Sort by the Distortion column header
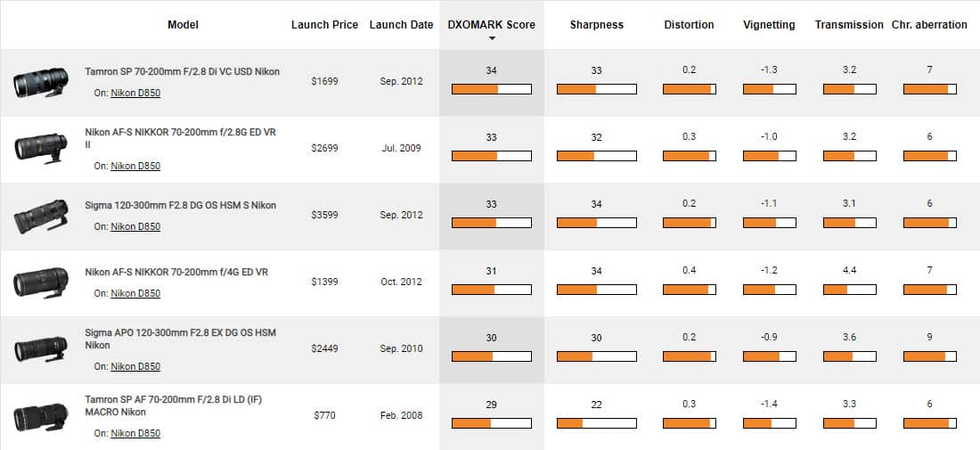The height and width of the screenshot is (450, 980). click(689, 25)
